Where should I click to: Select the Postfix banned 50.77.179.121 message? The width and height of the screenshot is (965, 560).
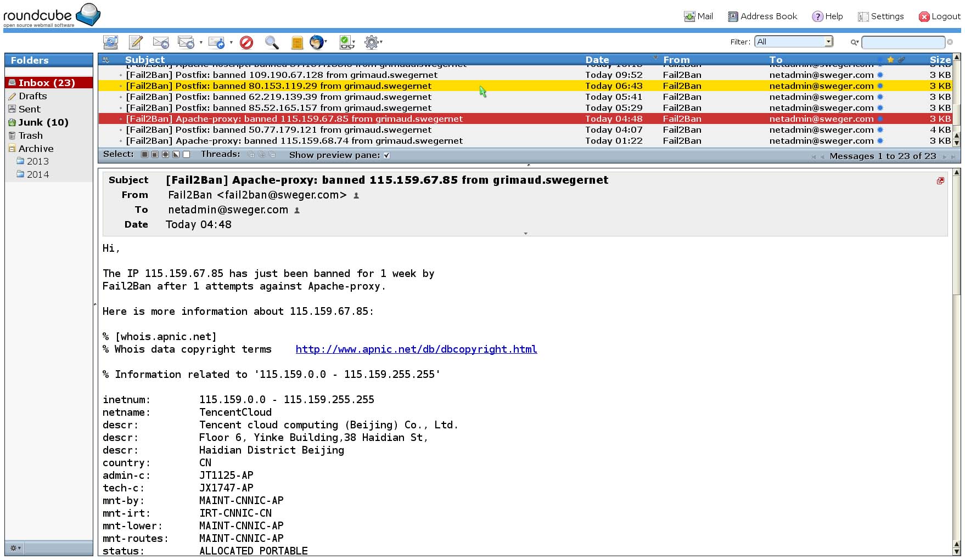click(525, 130)
